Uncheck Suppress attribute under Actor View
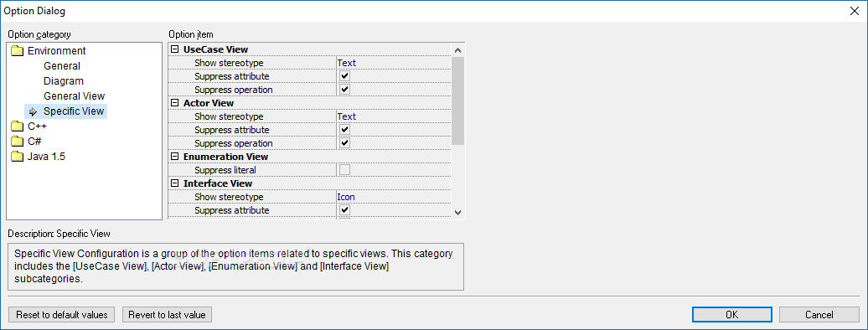The image size is (868, 330). click(345, 130)
